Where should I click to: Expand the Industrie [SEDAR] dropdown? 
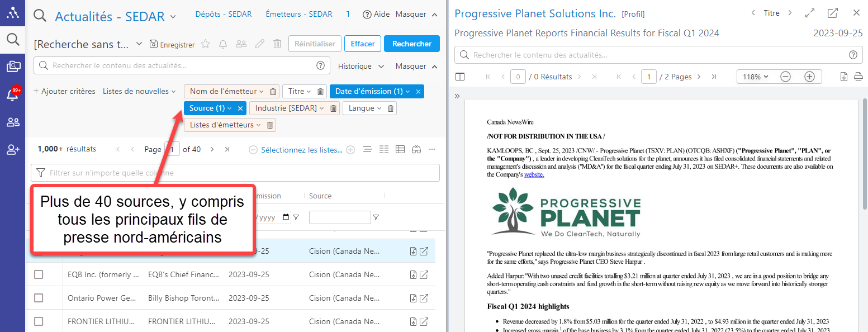[321, 108]
